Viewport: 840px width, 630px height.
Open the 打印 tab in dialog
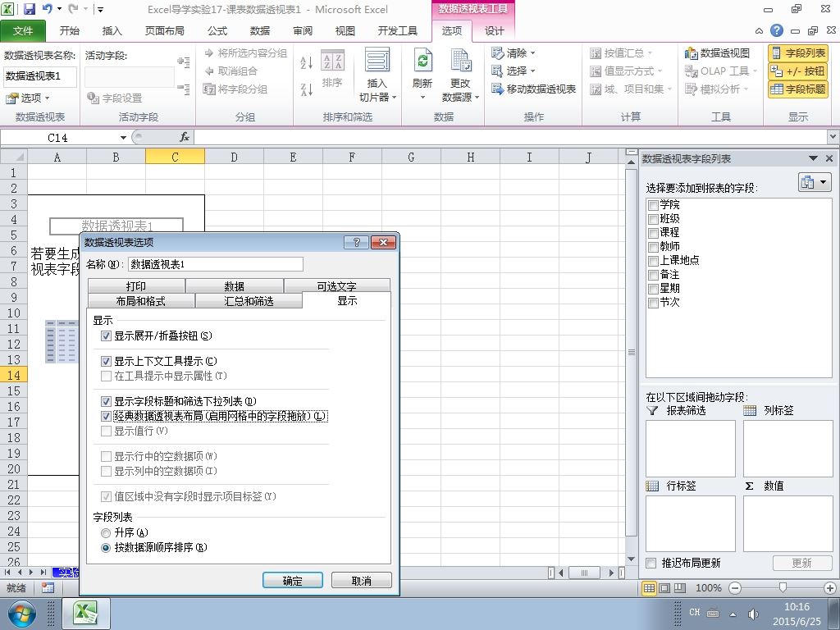[x=136, y=286]
